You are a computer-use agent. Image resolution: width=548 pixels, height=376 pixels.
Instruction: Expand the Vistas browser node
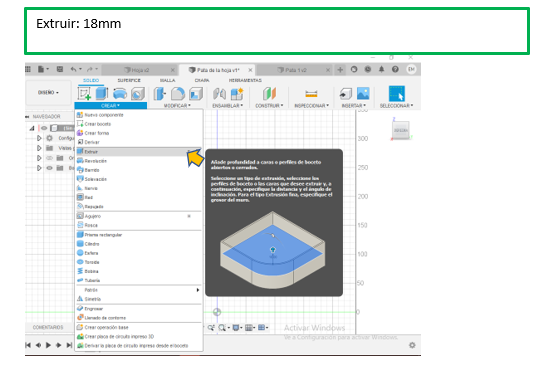(39, 148)
